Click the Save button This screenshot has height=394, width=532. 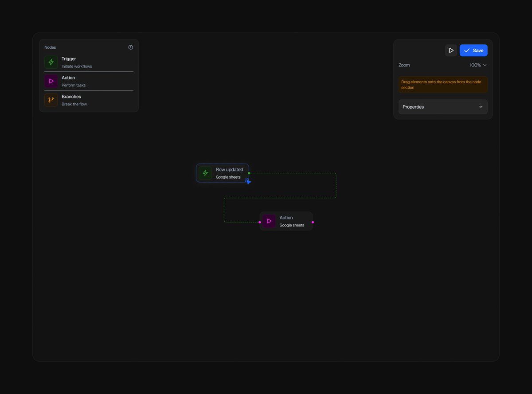tap(473, 50)
